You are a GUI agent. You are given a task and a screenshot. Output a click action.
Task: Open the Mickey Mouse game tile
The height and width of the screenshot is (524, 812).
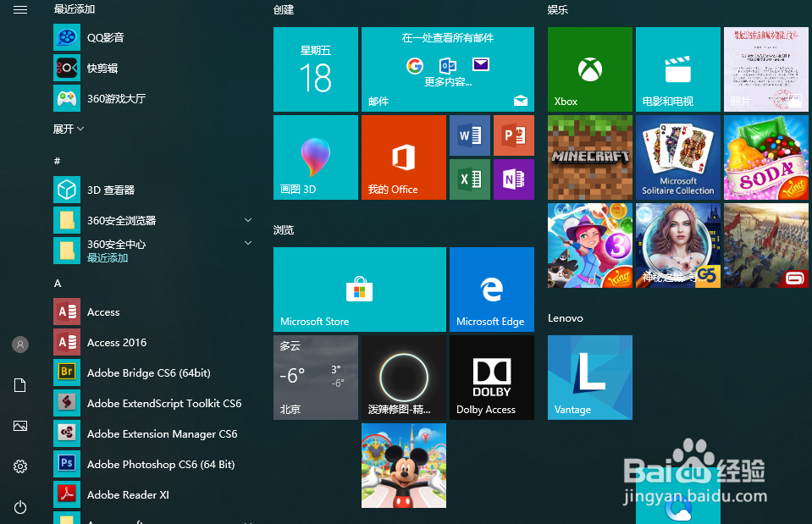pyautogui.click(x=403, y=466)
